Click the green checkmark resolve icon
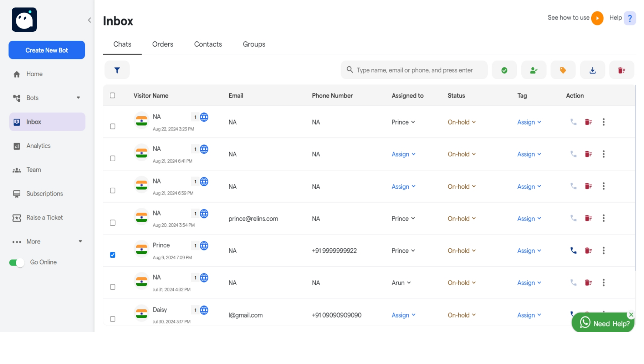The height and width of the screenshot is (364, 644). point(504,70)
